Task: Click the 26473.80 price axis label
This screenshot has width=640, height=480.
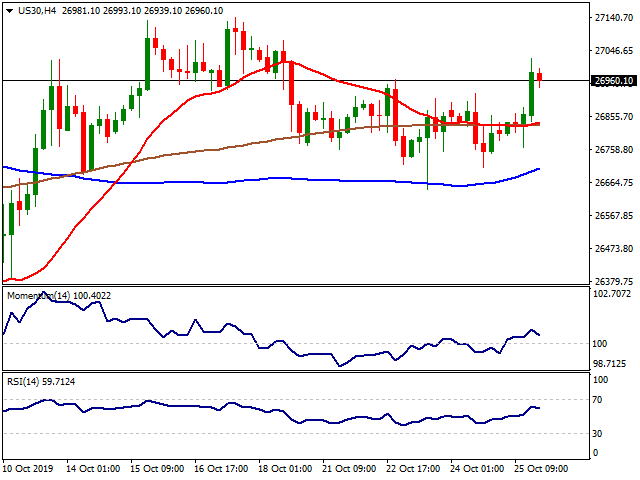Action: (x=614, y=249)
